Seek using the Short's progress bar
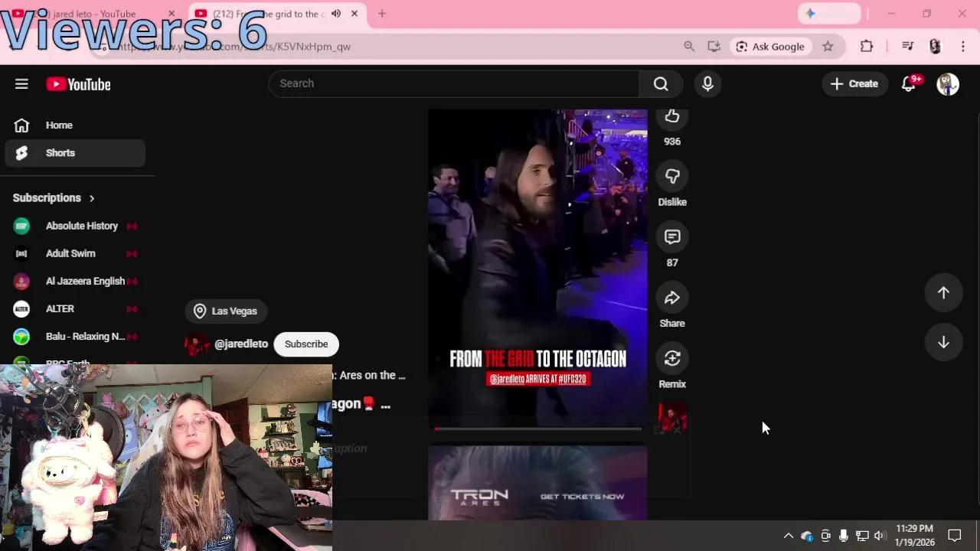 [537, 429]
